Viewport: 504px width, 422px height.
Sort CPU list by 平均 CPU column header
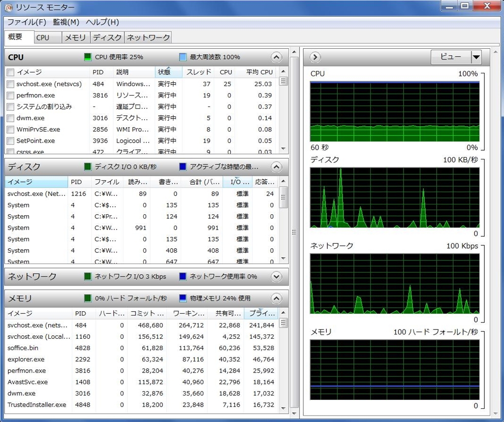coord(256,72)
